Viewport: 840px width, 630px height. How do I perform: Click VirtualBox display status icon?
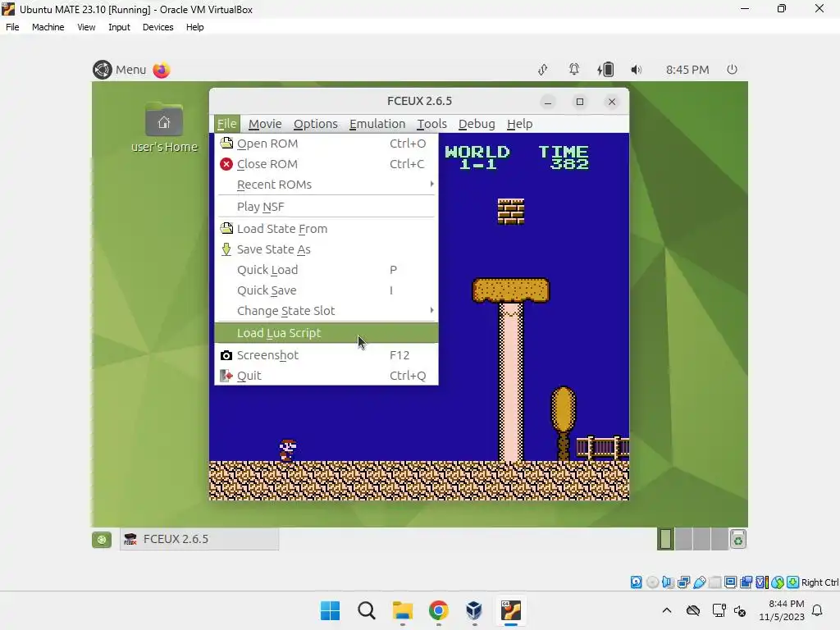pyautogui.click(x=730, y=582)
